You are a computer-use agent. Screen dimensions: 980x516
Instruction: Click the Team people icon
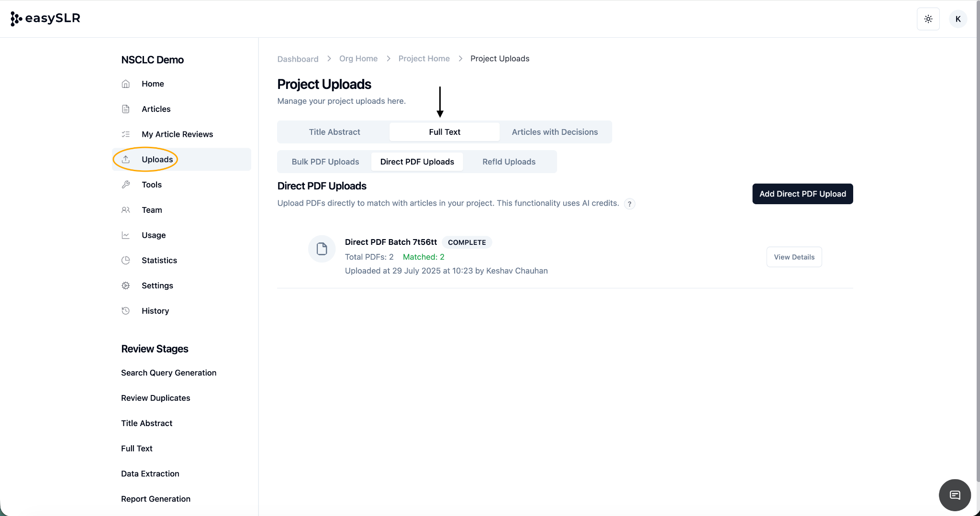[x=126, y=210]
